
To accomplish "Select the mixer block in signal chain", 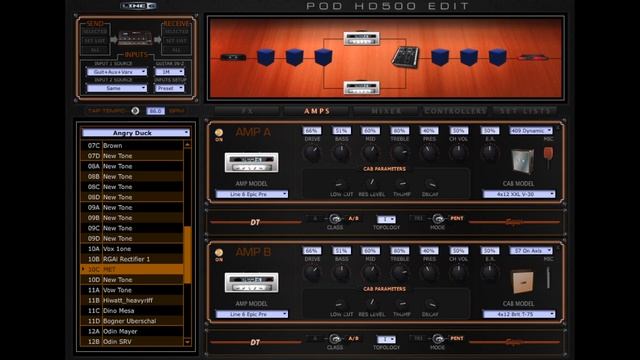I will click(x=405, y=58).
